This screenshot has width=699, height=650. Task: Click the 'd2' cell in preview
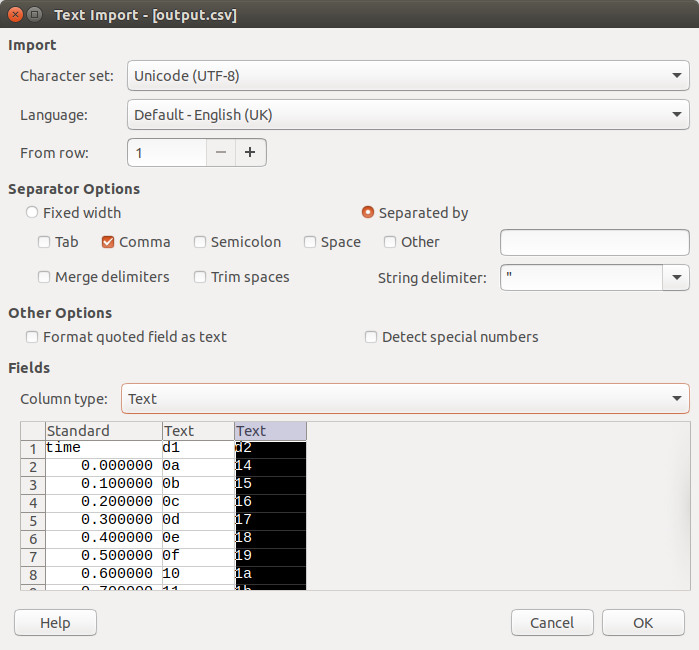271,448
